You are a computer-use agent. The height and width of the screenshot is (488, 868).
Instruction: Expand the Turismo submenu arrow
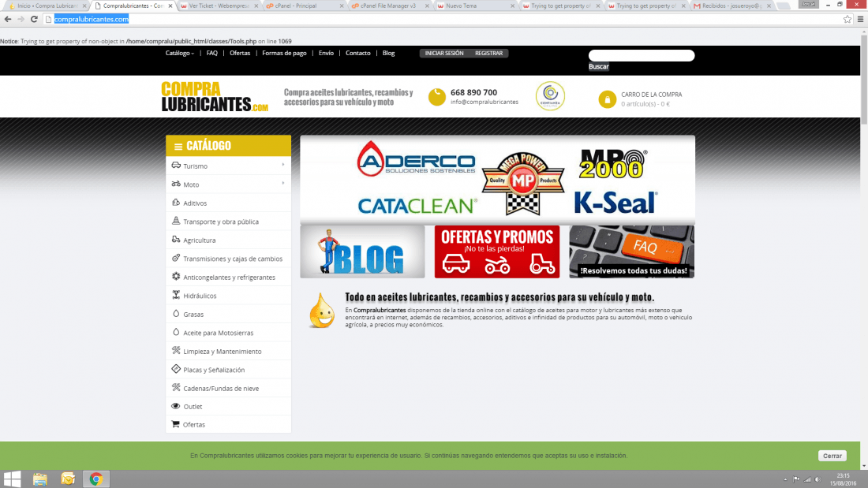click(x=283, y=165)
